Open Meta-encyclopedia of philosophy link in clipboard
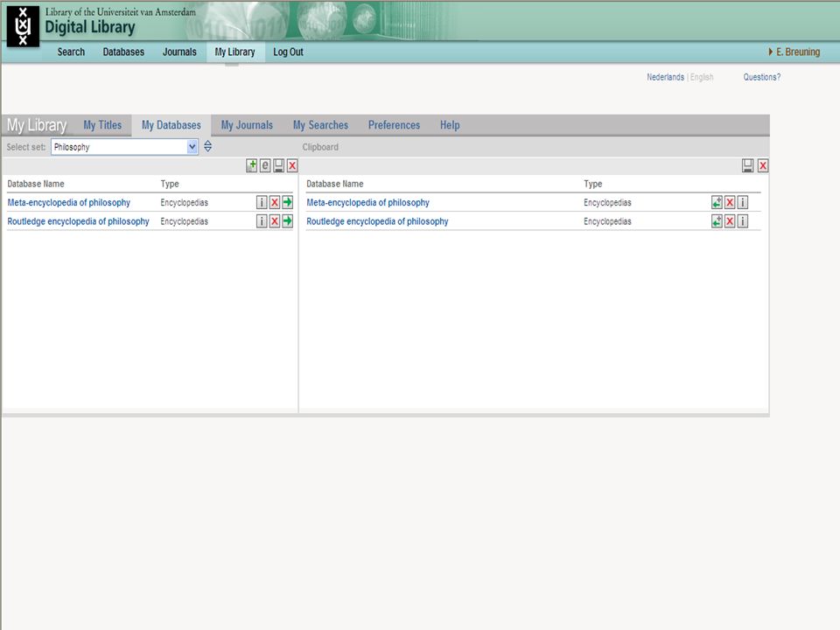The height and width of the screenshot is (630, 840). pyautogui.click(x=368, y=202)
